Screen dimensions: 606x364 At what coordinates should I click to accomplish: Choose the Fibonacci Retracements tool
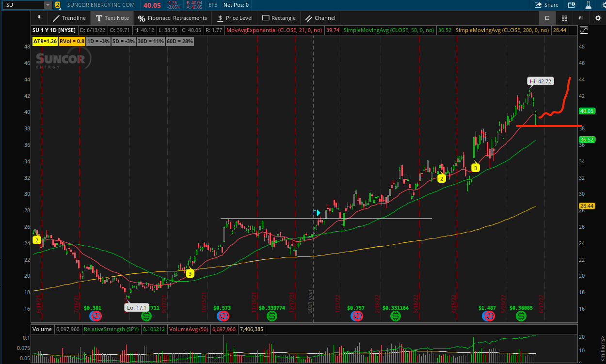(173, 18)
